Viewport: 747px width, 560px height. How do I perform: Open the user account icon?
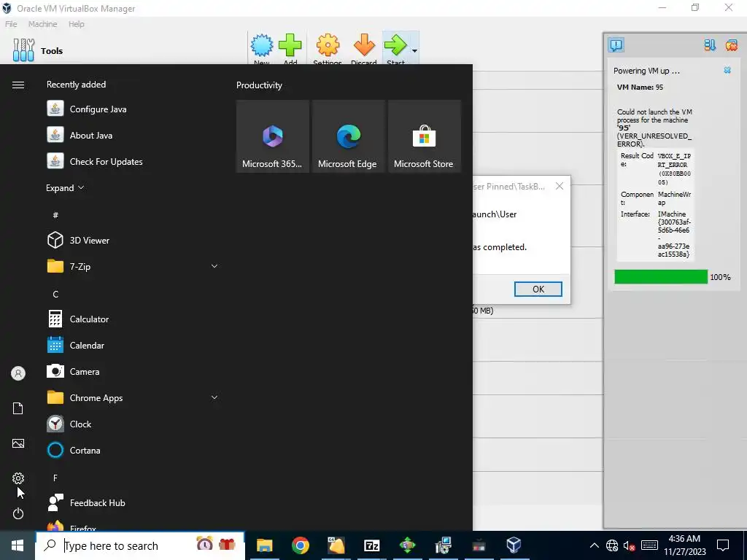(18, 373)
